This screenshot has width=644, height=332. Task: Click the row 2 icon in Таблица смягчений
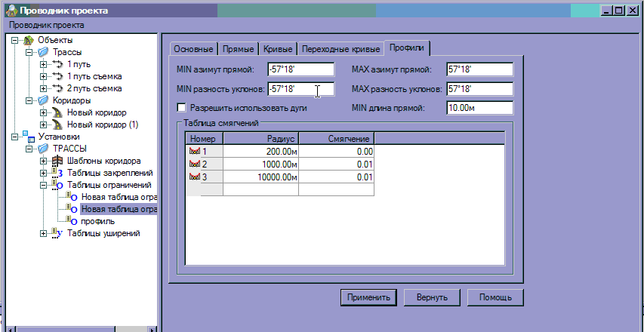tap(194, 164)
